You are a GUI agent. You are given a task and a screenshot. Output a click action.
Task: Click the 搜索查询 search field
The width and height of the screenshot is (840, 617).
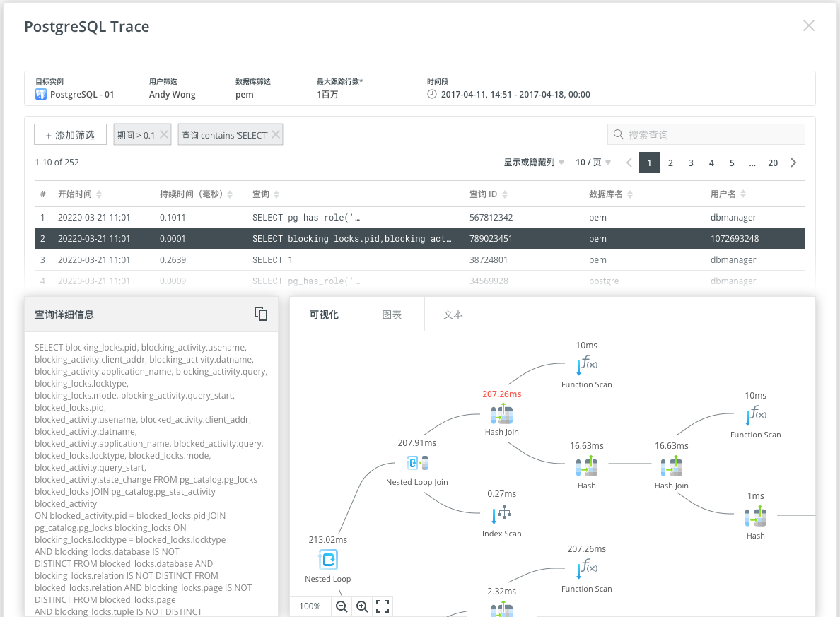point(706,134)
